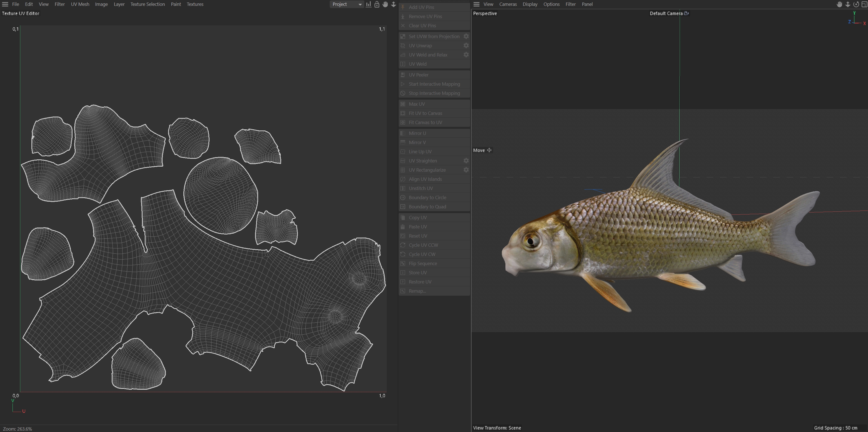Open the UV Mesh menu

tap(80, 4)
